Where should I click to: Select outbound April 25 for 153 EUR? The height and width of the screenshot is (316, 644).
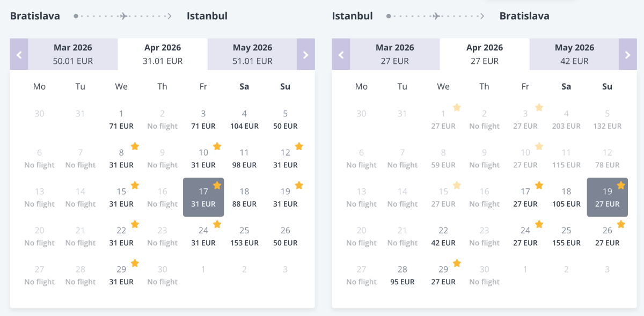244,237
